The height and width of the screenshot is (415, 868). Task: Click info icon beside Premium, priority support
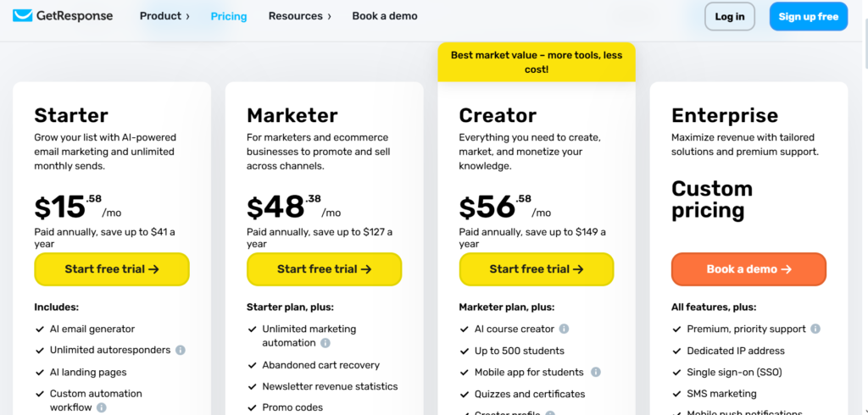815,329
